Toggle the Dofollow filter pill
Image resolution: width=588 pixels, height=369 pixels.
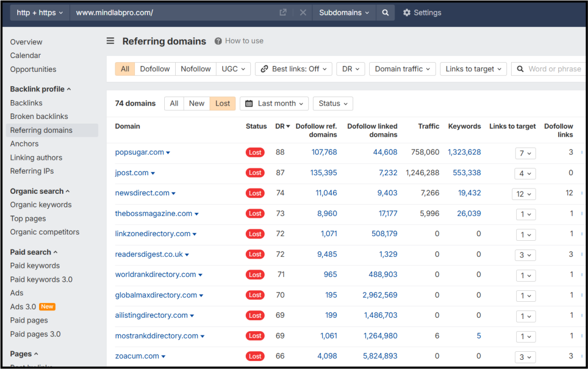tap(154, 68)
